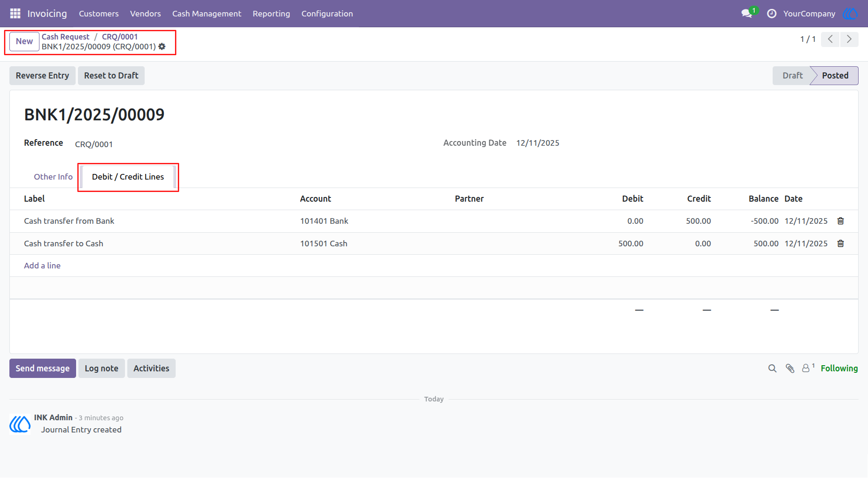Select the Posted status stage
Screen dimensions: 868x479
(835, 76)
